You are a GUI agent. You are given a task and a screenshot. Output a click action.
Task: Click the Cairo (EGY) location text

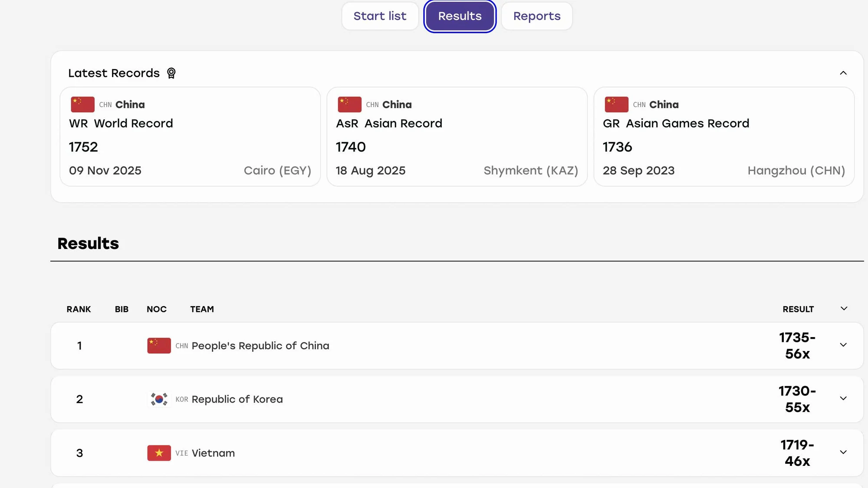click(x=277, y=170)
